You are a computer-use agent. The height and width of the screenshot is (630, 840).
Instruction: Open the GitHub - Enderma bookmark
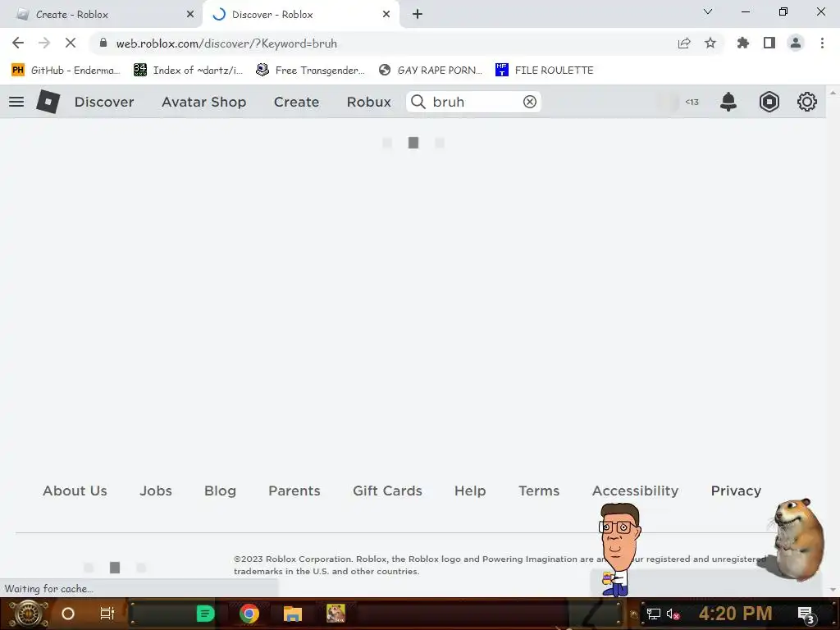pos(66,71)
